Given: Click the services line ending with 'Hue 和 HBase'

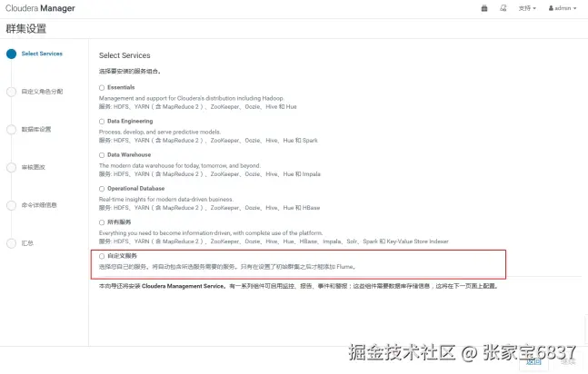Looking at the screenshot, I should coord(209,208).
